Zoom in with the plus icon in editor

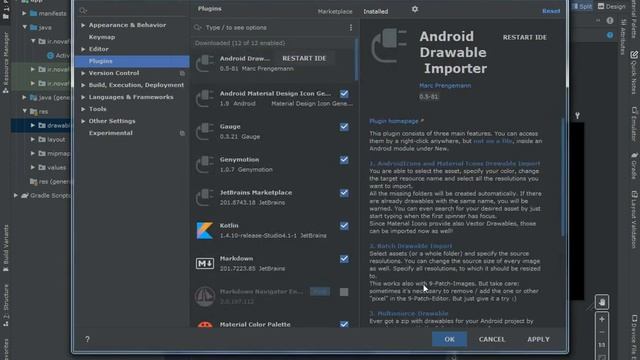point(602,320)
